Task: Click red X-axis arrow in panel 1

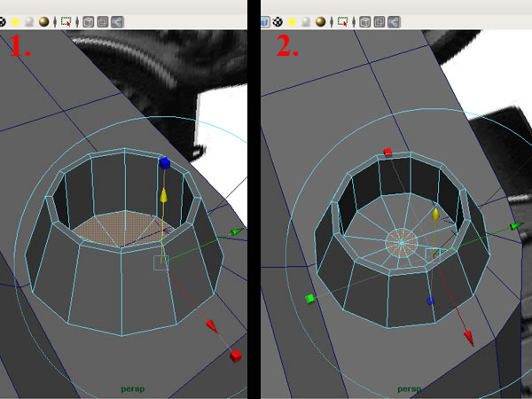Action: [x=212, y=326]
